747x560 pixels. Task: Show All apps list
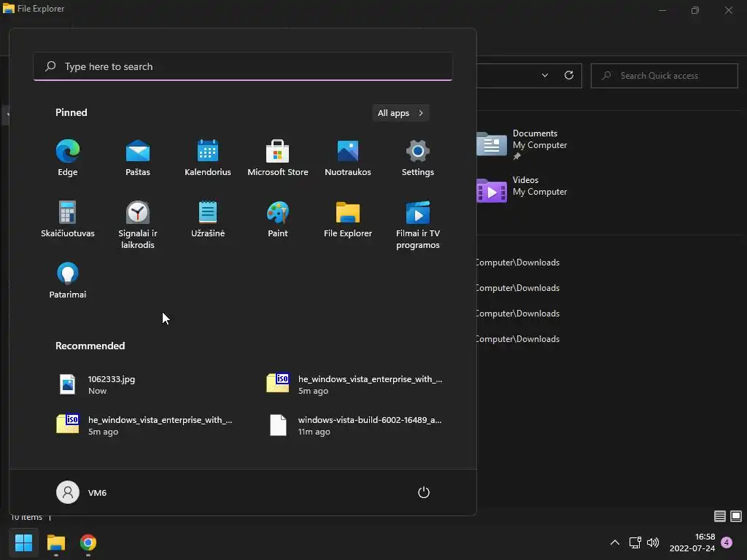(400, 113)
